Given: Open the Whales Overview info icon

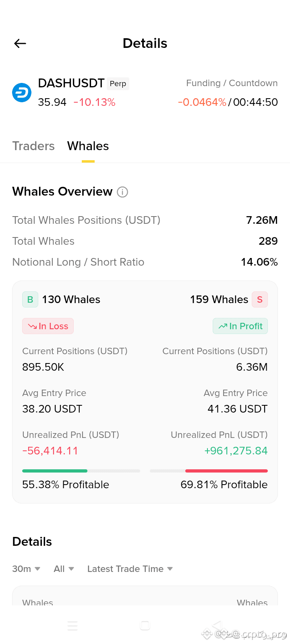Looking at the screenshot, I should 122,192.
